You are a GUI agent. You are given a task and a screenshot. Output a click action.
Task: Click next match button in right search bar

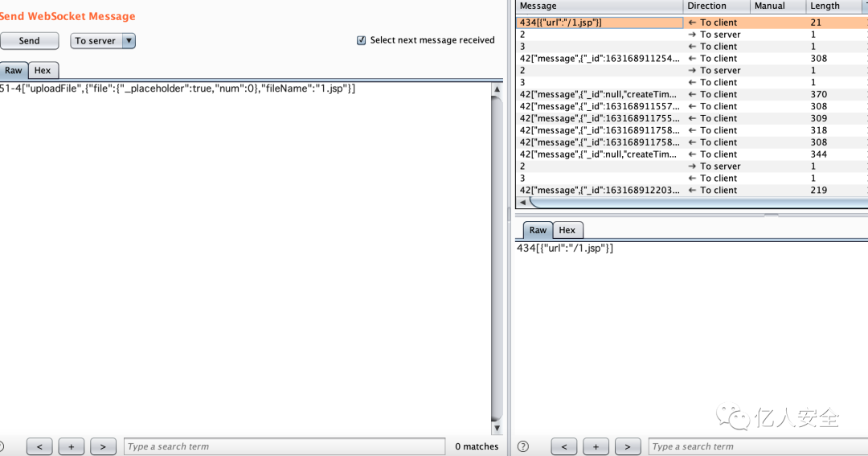click(627, 446)
